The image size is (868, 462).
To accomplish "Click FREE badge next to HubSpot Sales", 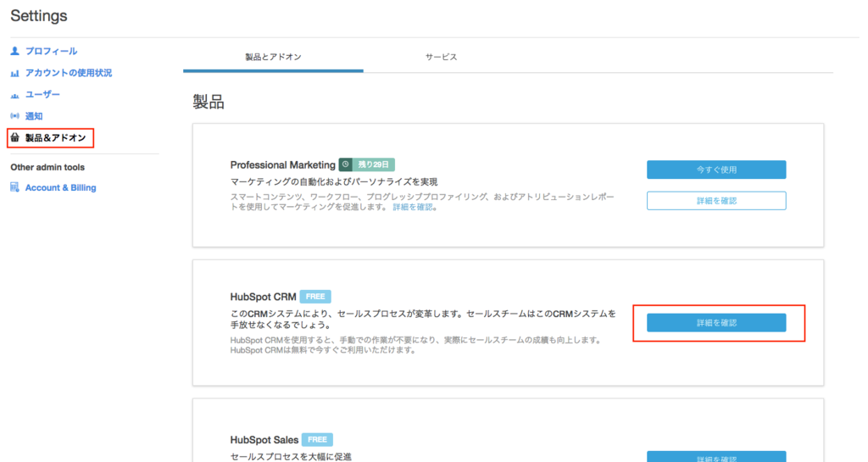I will coord(317,439).
